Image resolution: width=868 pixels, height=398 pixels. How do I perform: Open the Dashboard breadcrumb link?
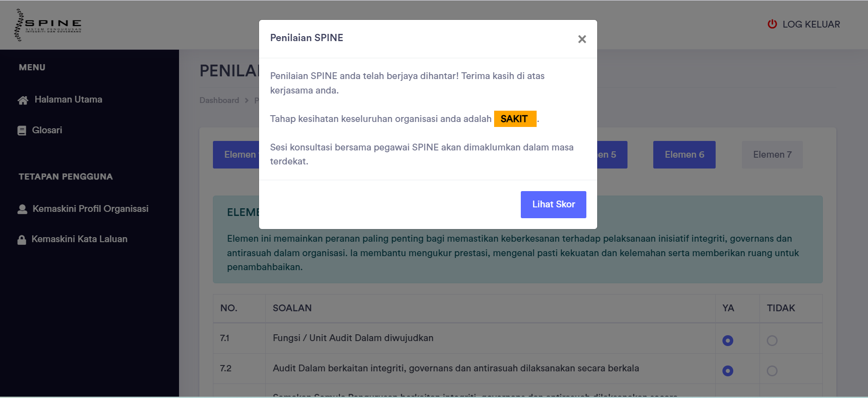coord(219,100)
